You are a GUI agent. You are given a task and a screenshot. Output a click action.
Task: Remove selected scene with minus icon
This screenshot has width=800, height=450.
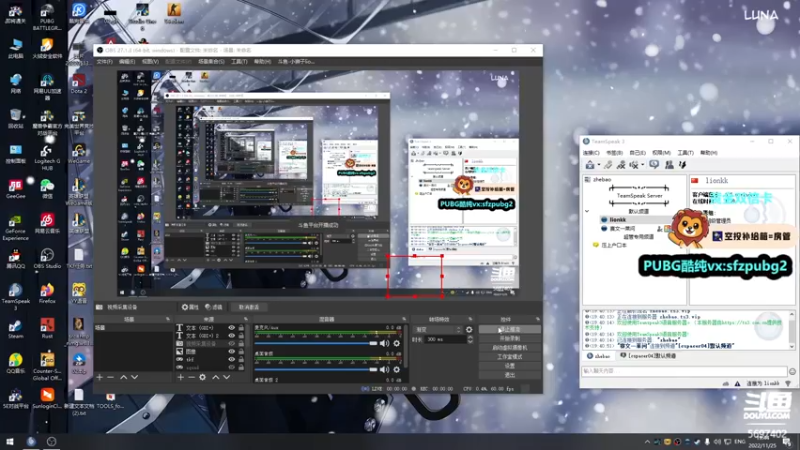click(111, 377)
